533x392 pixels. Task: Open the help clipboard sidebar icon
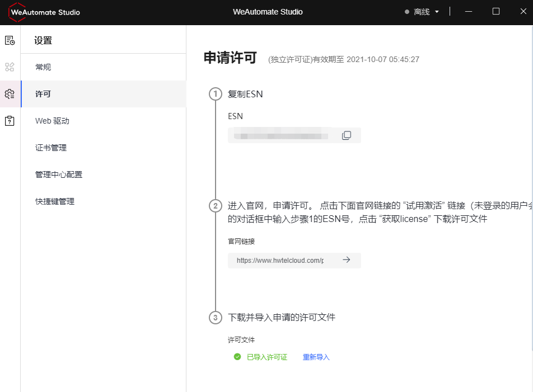[x=9, y=120]
